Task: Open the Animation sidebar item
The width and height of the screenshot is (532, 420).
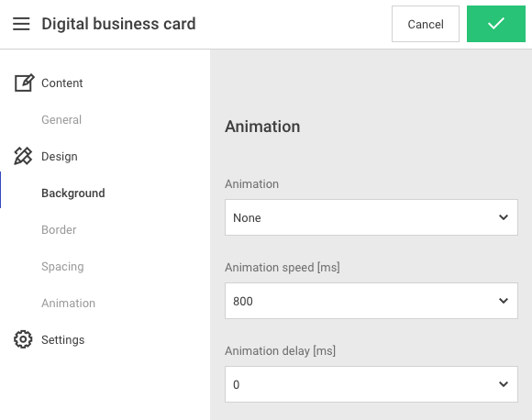Action: click(68, 303)
